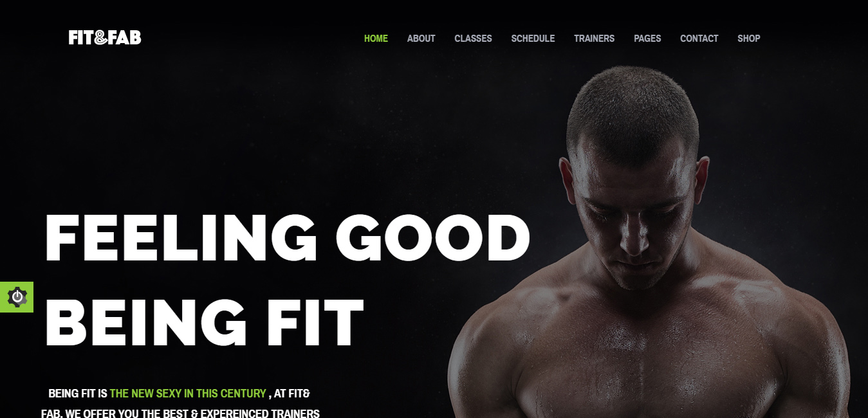Open the SCHEDULE menu item
The image size is (868, 418).
(x=533, y=39)
